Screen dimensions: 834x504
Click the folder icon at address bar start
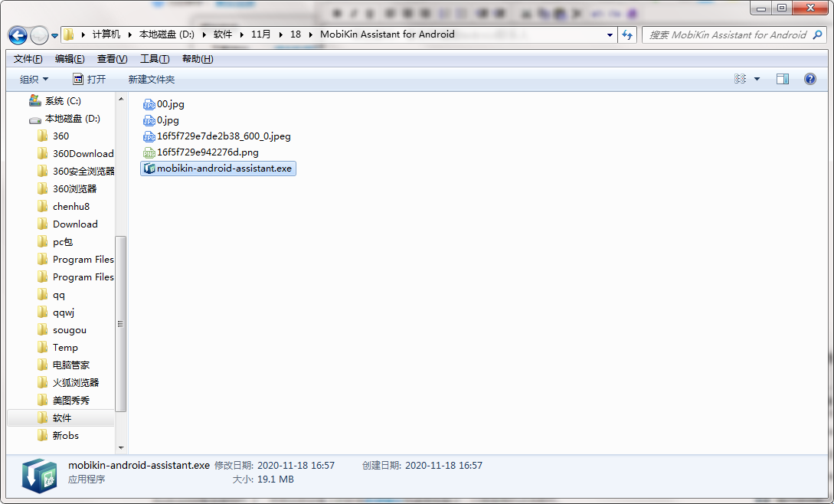69,35
